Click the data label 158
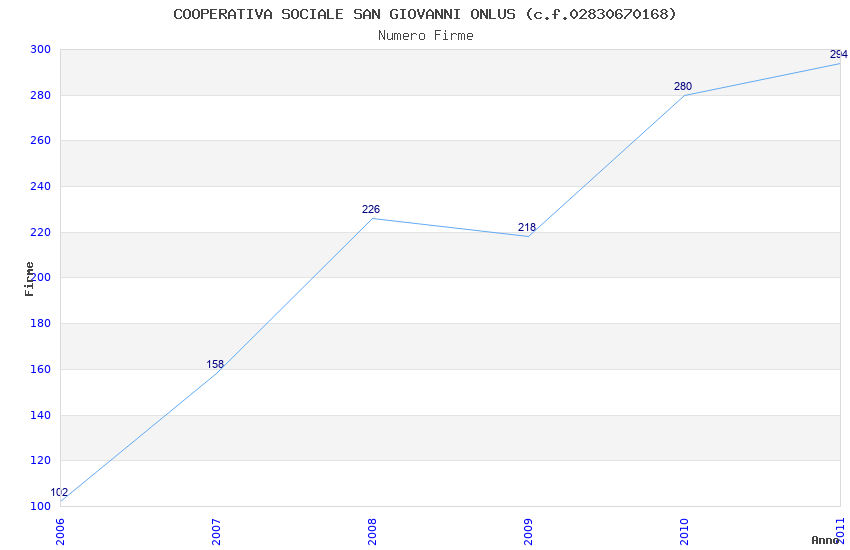 pos(215,364)
